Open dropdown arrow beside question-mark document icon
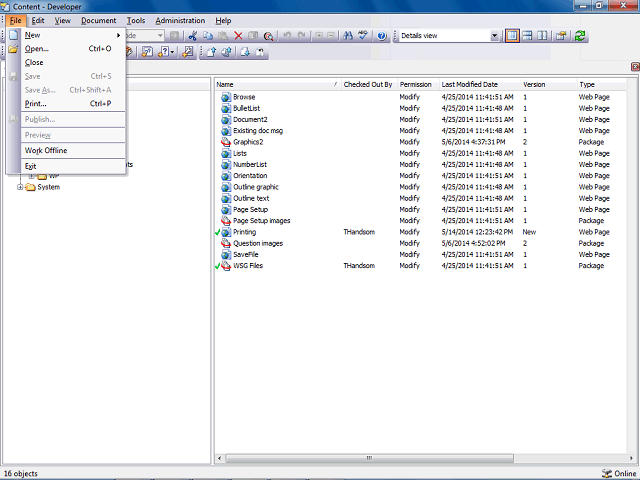 click(172, 52)
